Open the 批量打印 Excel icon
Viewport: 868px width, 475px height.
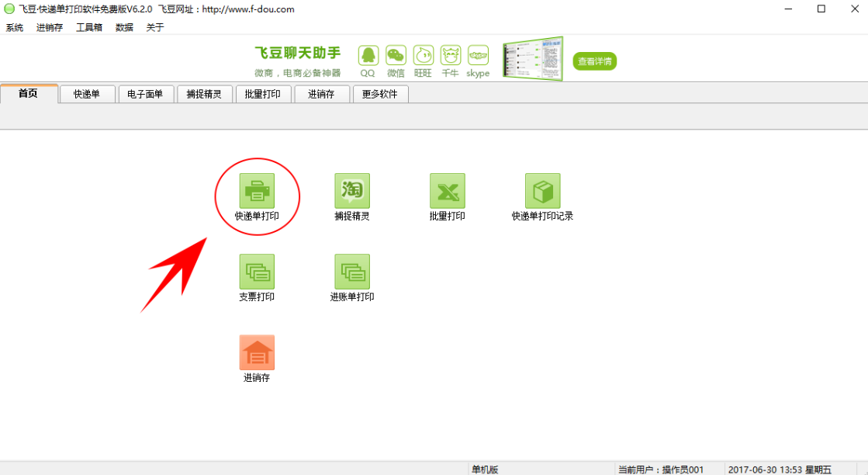click(448, 191)
